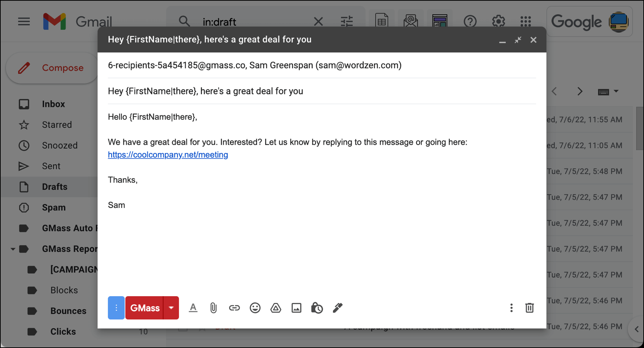The width and height of the screenshot is (644, 348).
Task: Insert link icon in compose toolbar
Action: coord(234,308)
